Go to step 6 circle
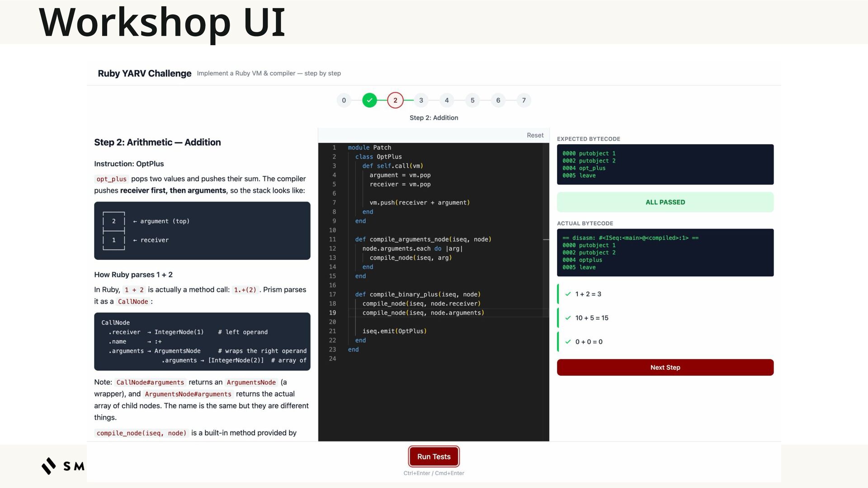Screen dimensions: 868x488 click(x=498, y=100)
